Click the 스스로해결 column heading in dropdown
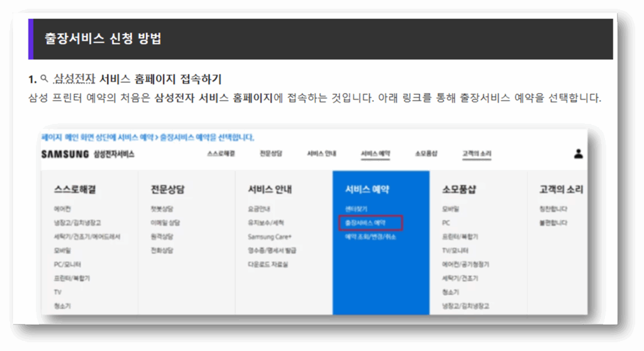This screenshot has width=644, height=351. coord(75,189)
